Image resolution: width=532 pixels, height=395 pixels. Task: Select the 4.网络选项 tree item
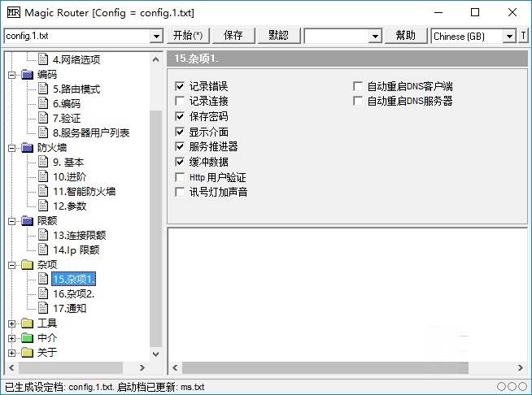[x=76, y=59]
